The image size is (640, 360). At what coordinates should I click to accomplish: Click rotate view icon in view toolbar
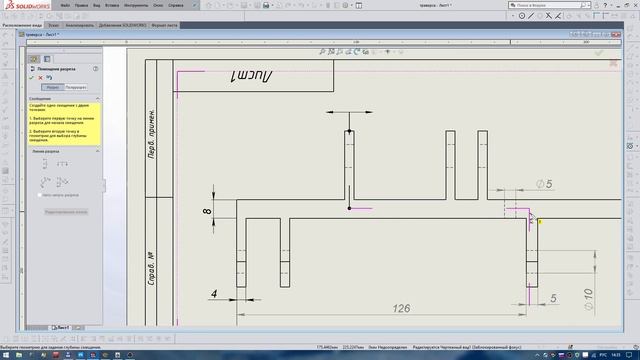click(357, 52)
